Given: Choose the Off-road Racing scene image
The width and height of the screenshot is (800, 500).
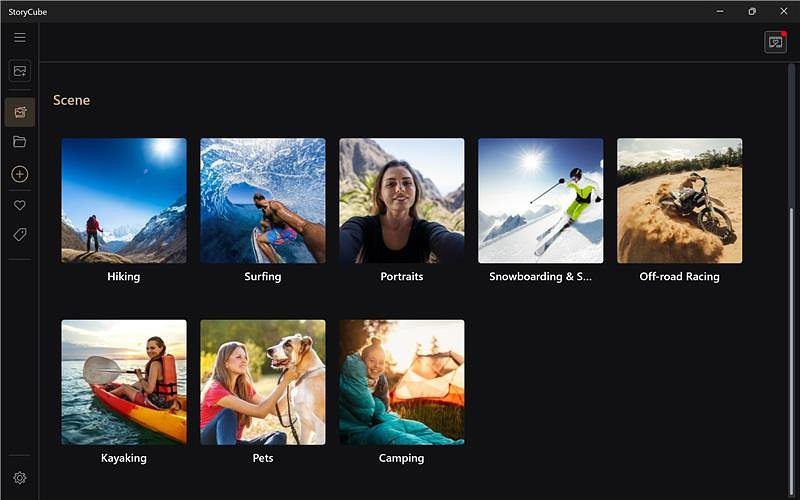Looking at the screenshot, I should coord(680,200).
